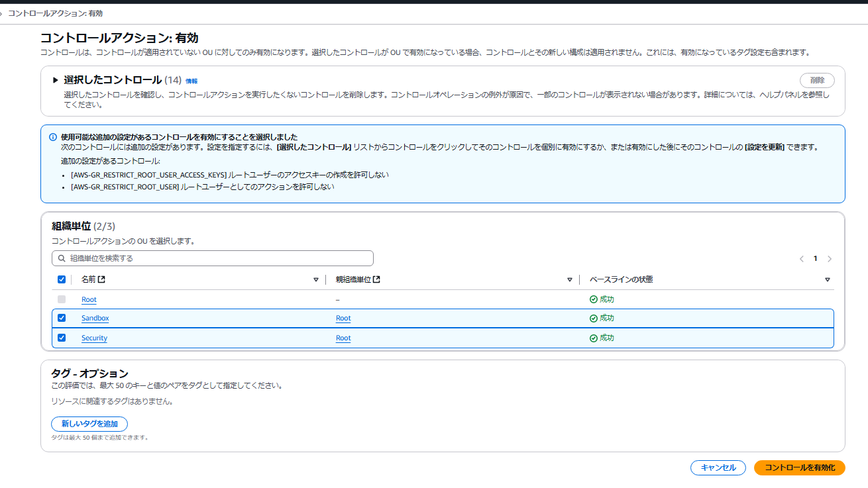The width and height of the screenshot is (868, 488).
Task: Click success status icon in Security row
Action: pos(594,338)
